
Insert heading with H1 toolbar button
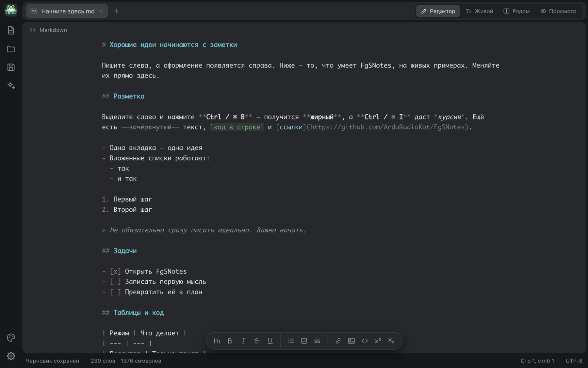[217, 341]
